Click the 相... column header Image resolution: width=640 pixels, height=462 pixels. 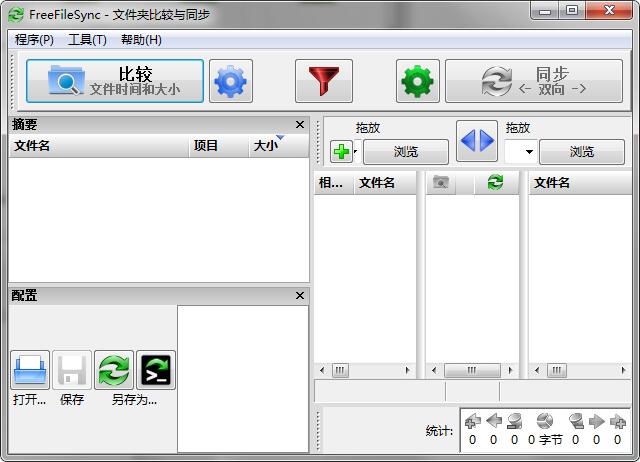(333, 182)
